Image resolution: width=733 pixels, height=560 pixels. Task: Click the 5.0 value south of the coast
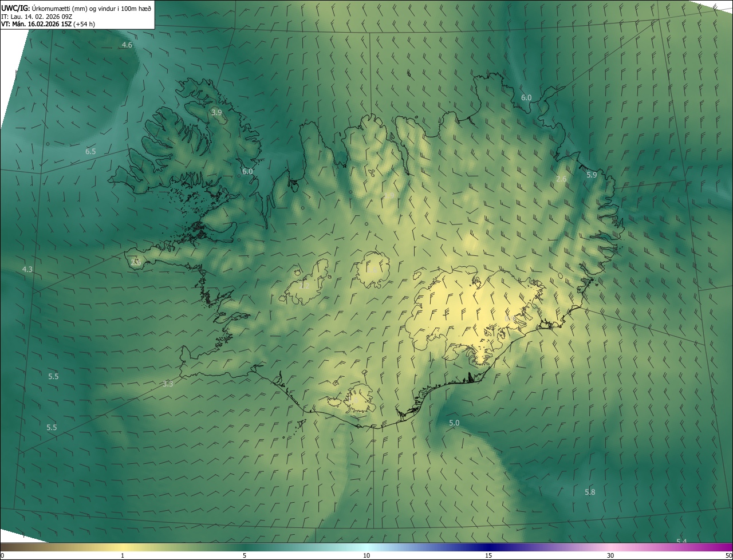[454, 423]
